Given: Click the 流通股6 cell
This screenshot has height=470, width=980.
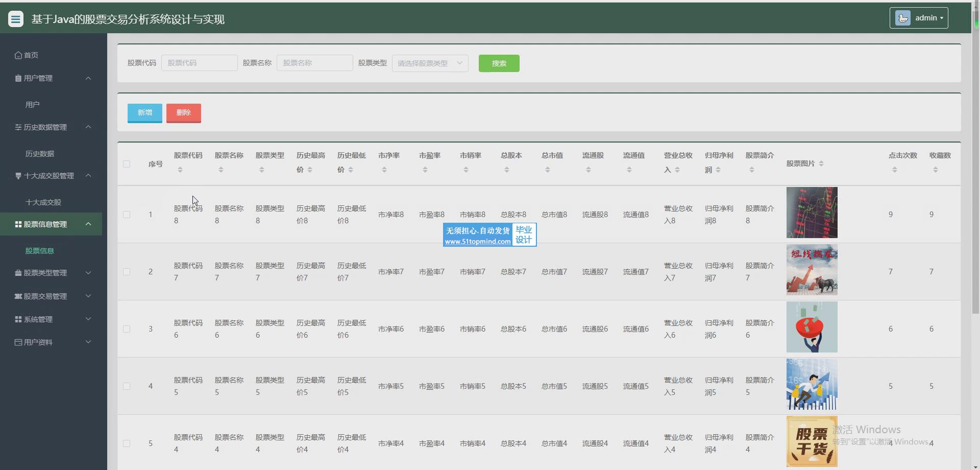Looking at the screenshot, I should click(x=595, y=329).
